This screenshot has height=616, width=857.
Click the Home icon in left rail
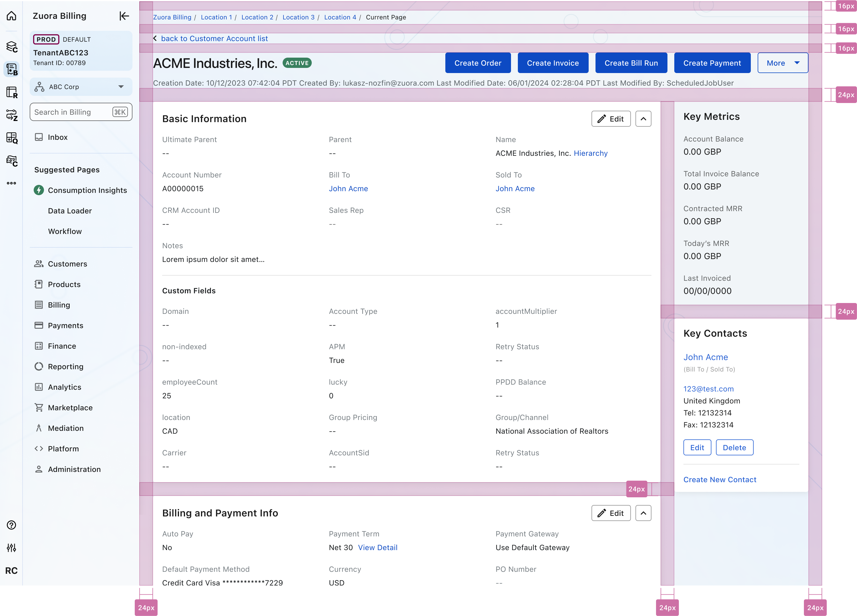click(x=11, y=16)
